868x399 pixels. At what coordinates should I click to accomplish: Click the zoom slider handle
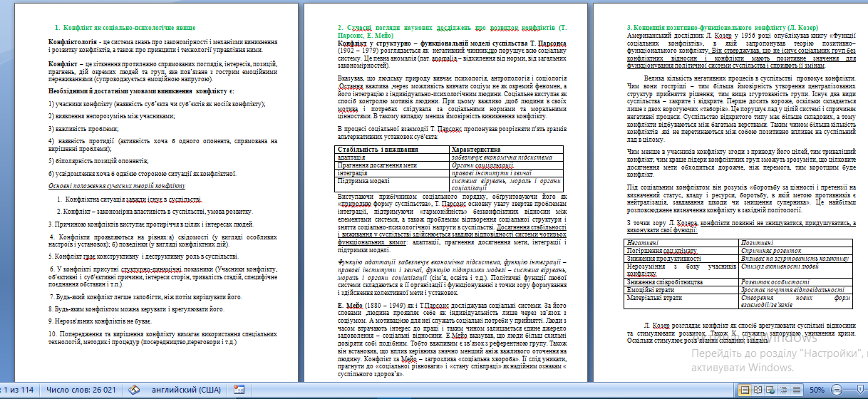tap(860, 389)
